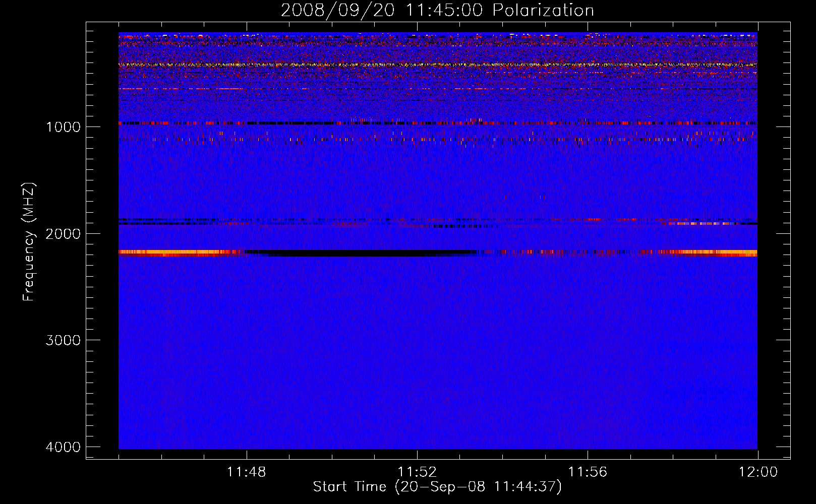Click the 3000 frequency tick label

63,340
